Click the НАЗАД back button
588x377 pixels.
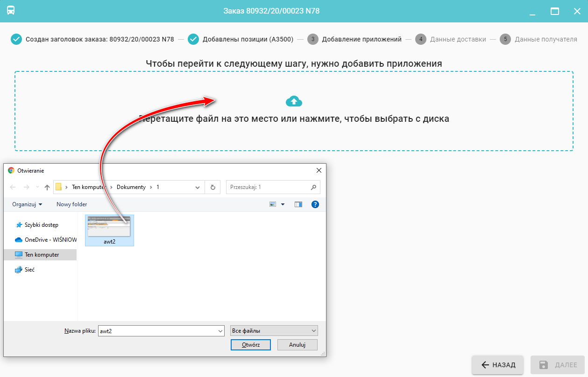[x=498, y=365]
